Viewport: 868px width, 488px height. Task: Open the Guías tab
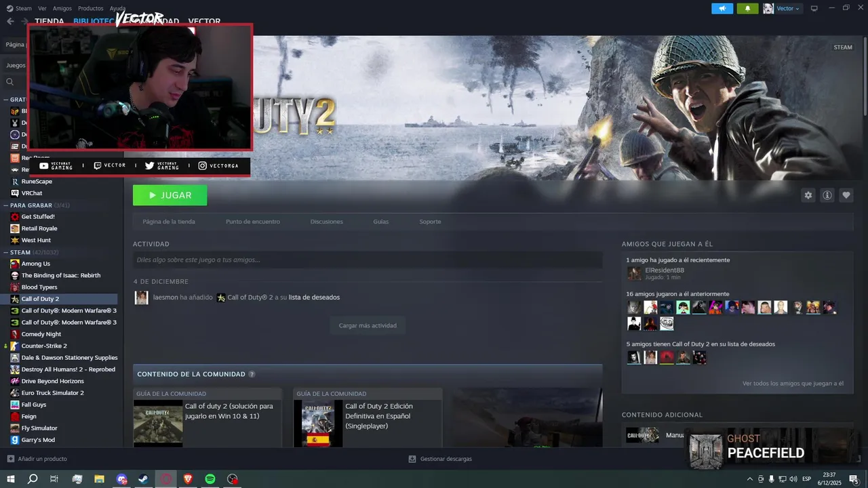point(381,222)
